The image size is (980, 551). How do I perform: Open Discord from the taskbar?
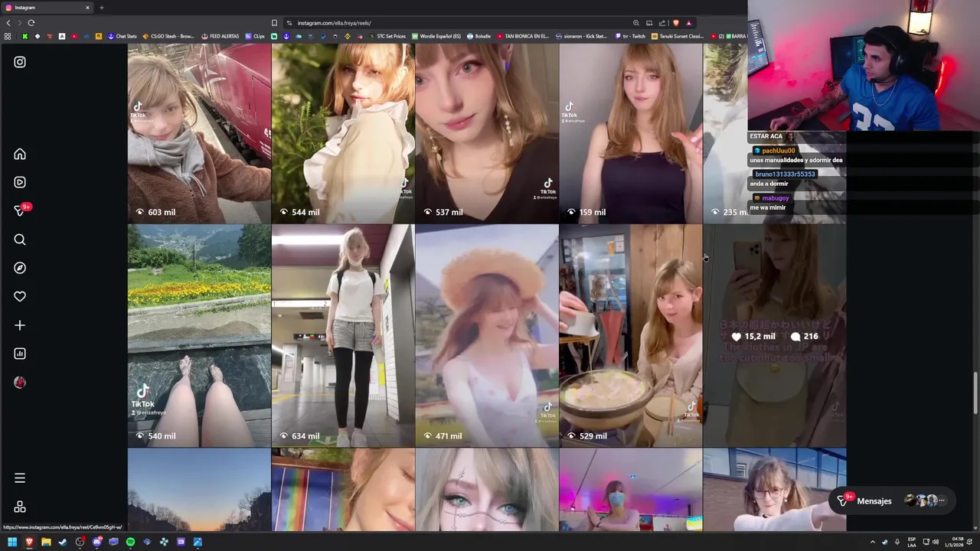pos(96,542)
